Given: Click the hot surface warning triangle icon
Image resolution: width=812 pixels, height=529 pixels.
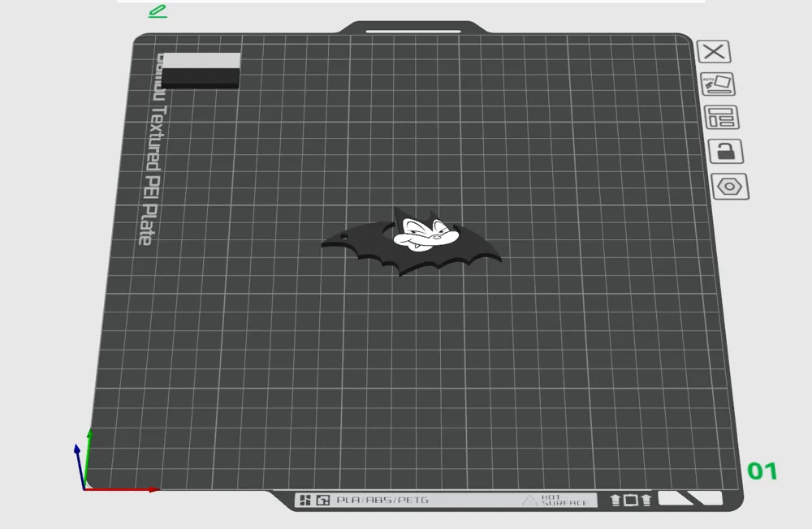Looking at the screenshot, I should coord(529,501).
